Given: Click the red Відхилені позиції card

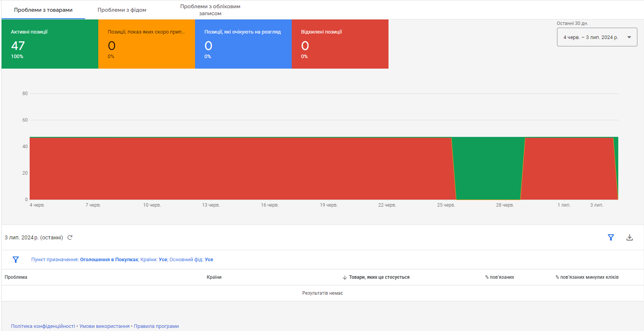Looking at the screenshot, I should click(340, 44).
